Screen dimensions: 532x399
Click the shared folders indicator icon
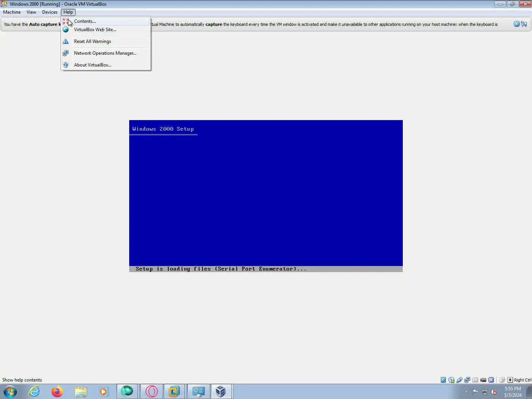pos(475,380)
